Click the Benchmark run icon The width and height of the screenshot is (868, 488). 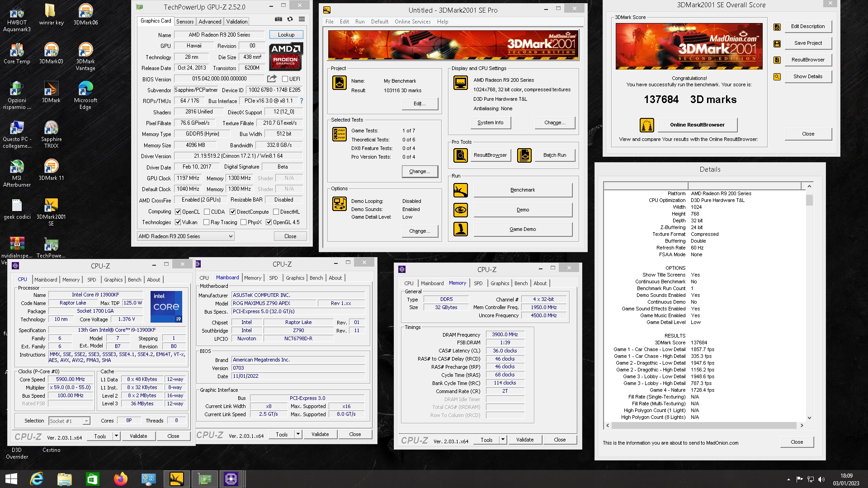coord(460,190)
